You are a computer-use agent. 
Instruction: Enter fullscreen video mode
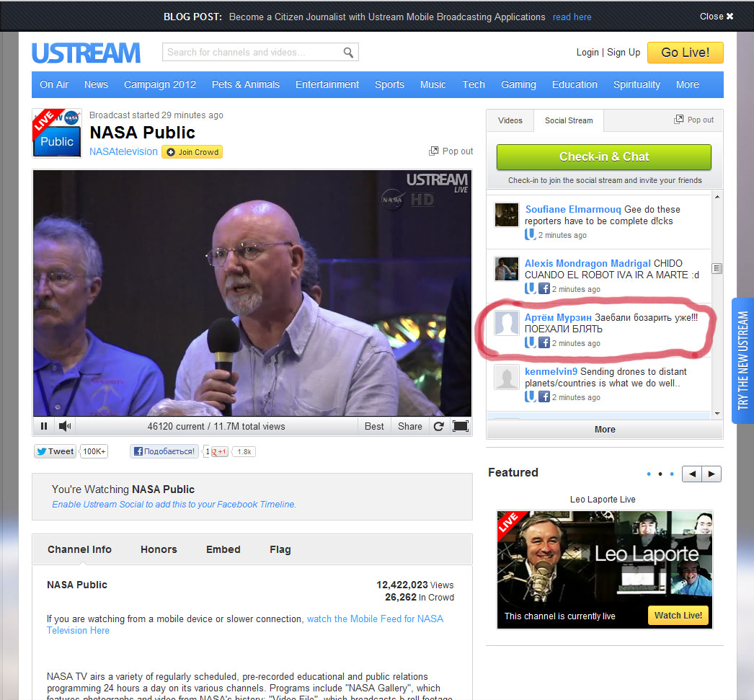pyautogui.click(x=460, y=426)
